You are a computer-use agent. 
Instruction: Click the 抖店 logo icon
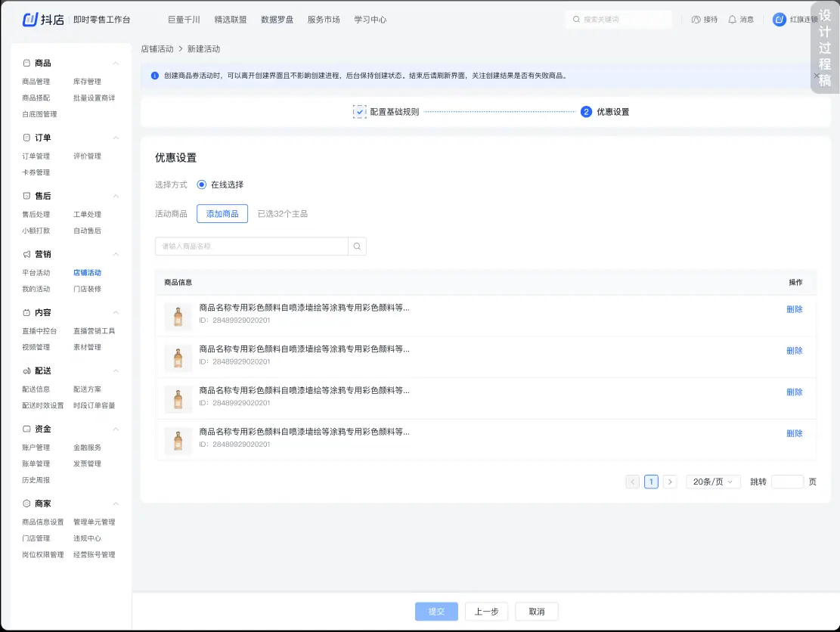point(30,20)
